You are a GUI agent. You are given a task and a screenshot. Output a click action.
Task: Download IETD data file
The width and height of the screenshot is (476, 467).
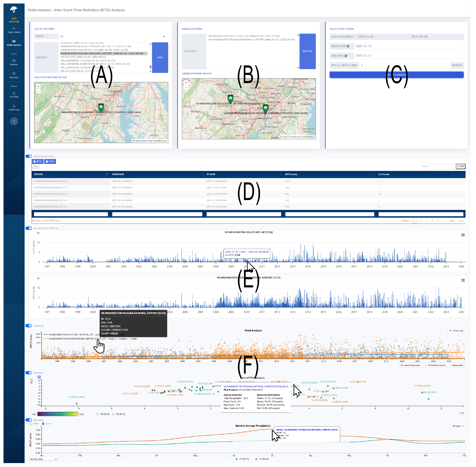38,161
